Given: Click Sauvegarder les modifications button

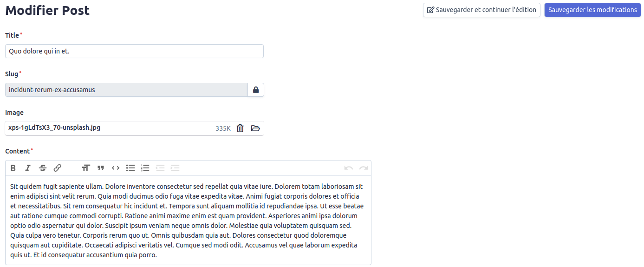Looking at the screenshot, I should (592, 10).
